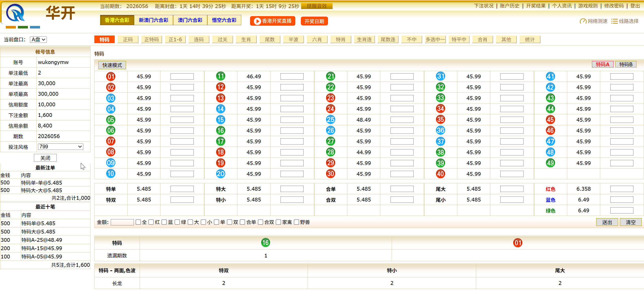Select the 新澳门六合彩 lottery tab
The height and width of the screenshot is (299, 644).
153,20
